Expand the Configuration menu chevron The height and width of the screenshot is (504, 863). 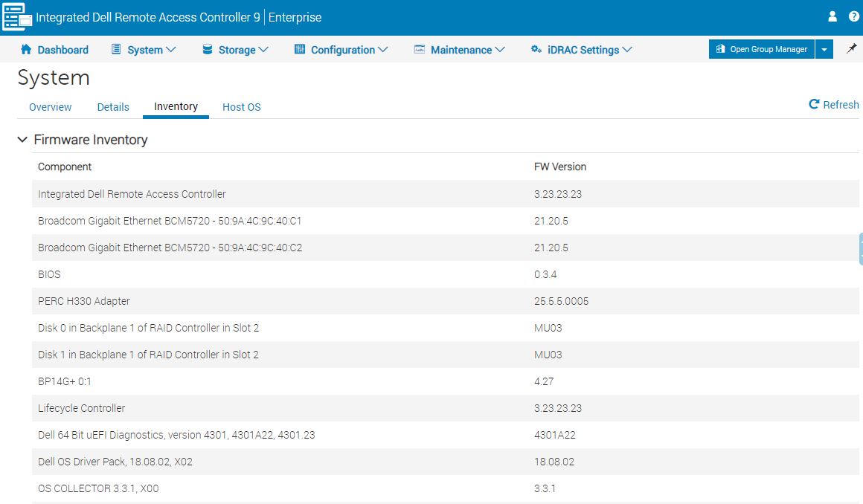[x=383, y=50]
